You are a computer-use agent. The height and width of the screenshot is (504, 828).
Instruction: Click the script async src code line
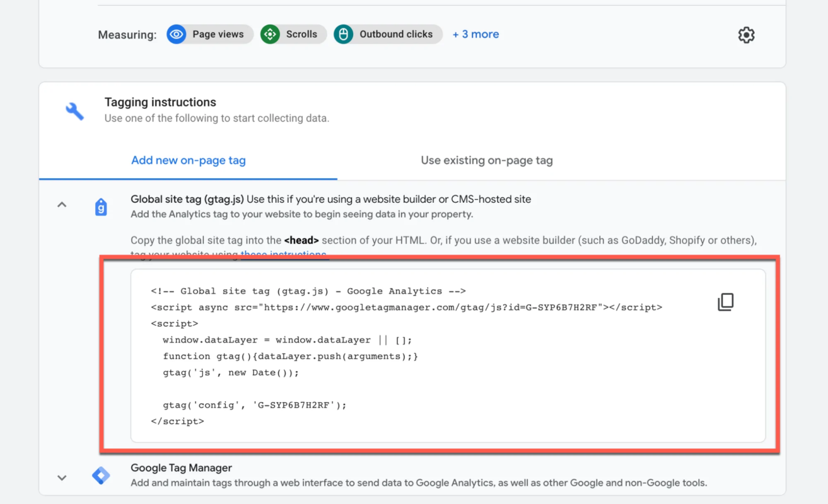point(407,307)
